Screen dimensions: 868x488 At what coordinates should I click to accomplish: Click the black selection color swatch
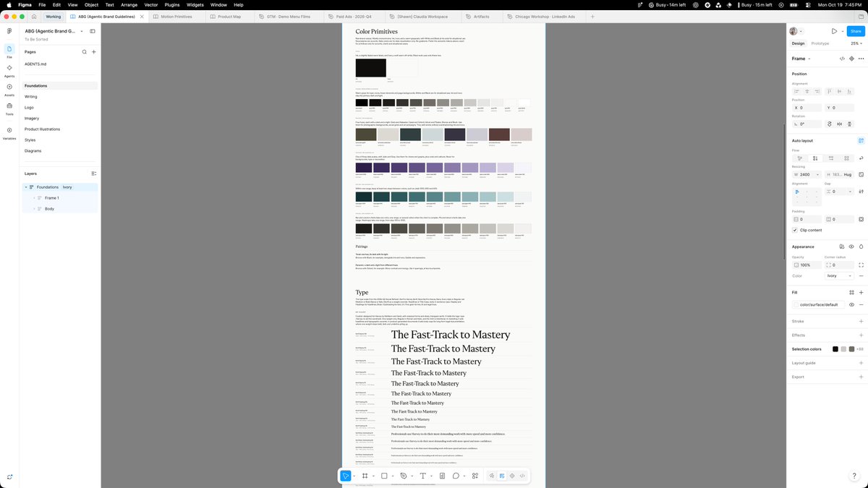835,349
